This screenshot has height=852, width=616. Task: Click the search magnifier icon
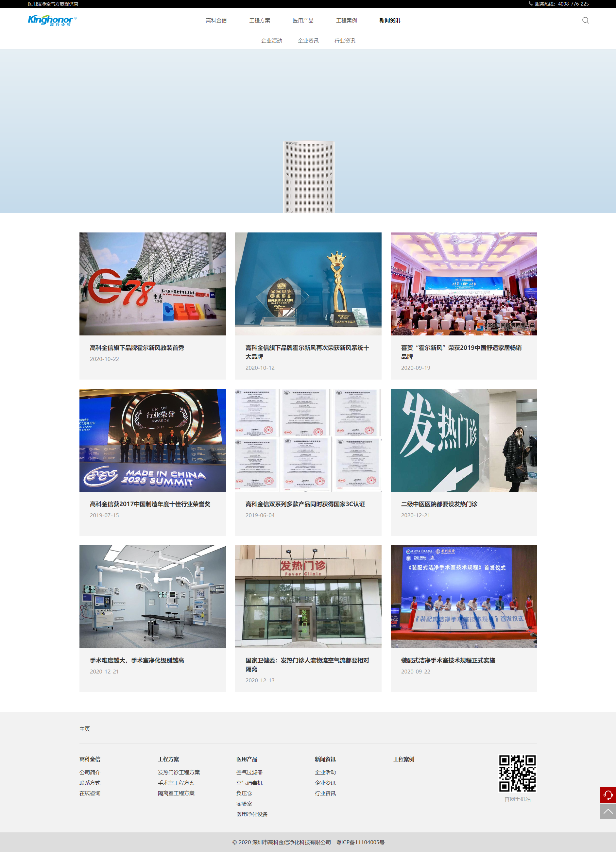(x=585, y=20)
